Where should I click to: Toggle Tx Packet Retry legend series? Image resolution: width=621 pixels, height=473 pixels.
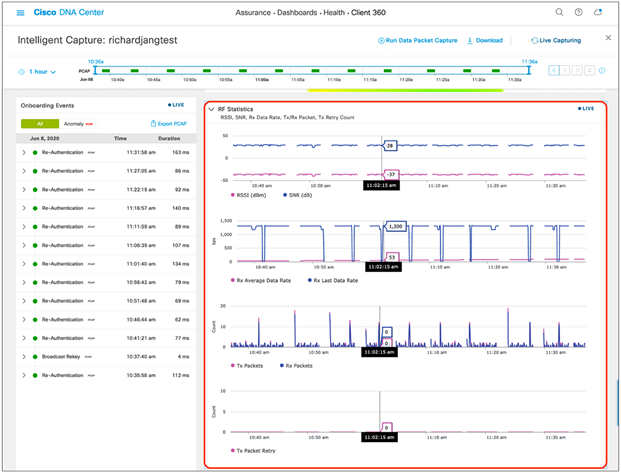click(x=253, y=451)
